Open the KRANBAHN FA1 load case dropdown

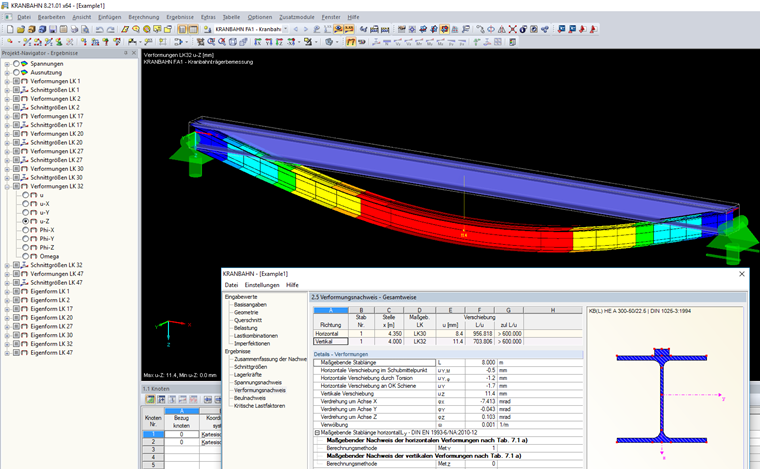(x=285, y=29)
